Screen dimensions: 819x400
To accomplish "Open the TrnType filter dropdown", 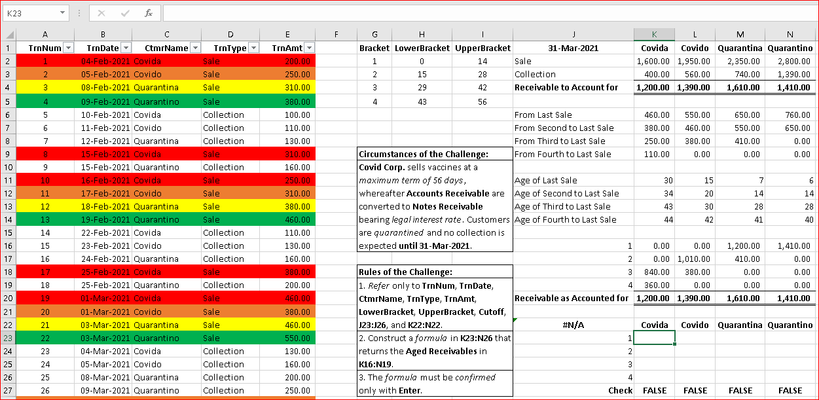I will (253, 48).
